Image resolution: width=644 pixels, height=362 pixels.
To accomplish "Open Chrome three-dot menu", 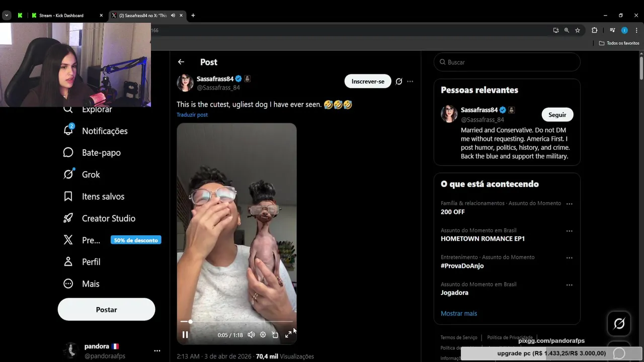I will (x=636, y=30).
